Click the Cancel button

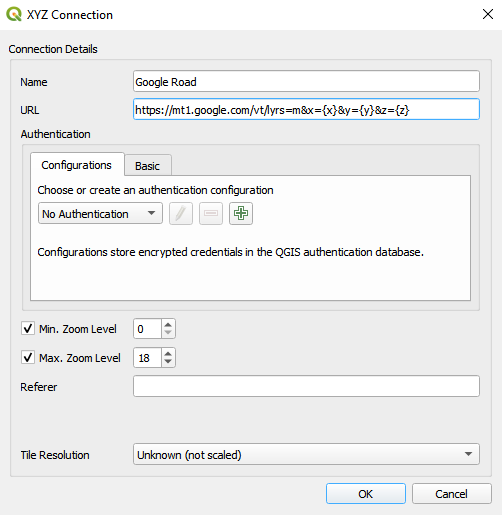[452, 494]
